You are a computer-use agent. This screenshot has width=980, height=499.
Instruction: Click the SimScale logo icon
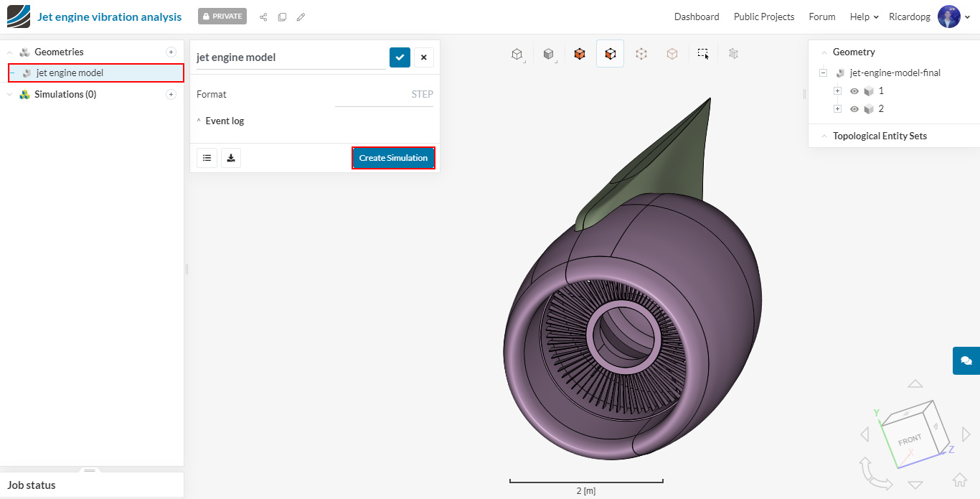point(19,17)
